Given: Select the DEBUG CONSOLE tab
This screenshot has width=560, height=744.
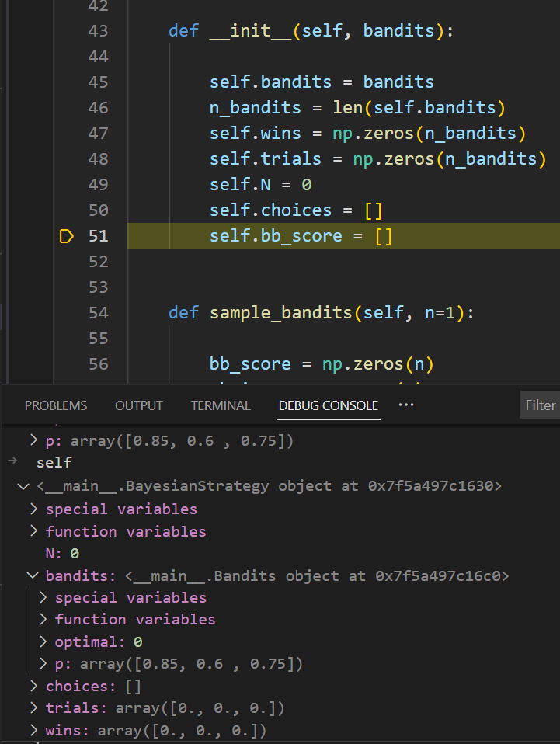Looking at the screenshot, I should point(329,405).
